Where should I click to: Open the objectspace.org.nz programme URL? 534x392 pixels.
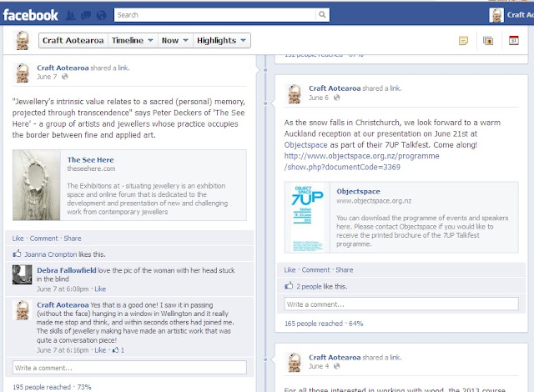point(361,161)
